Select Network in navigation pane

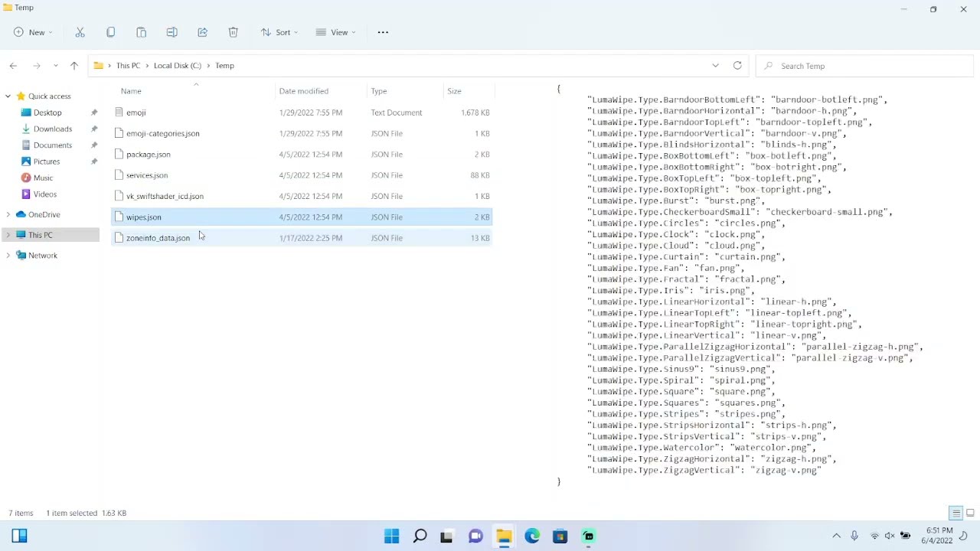43,256
